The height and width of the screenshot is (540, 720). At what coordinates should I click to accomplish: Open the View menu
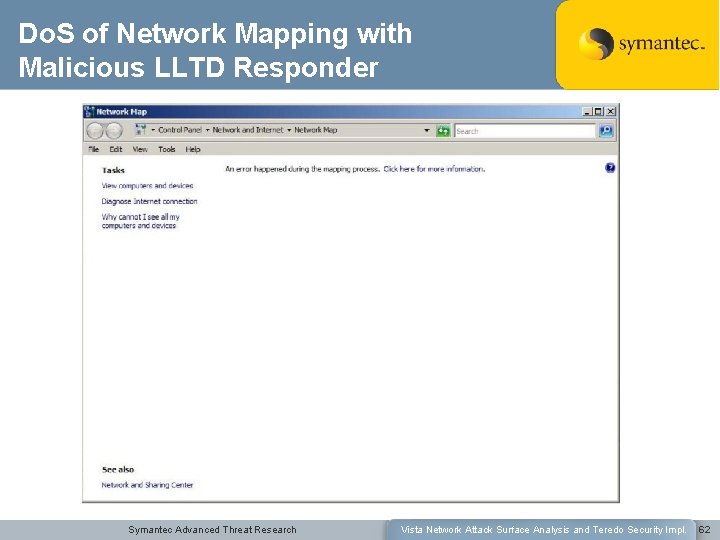(x=140, y=149)
